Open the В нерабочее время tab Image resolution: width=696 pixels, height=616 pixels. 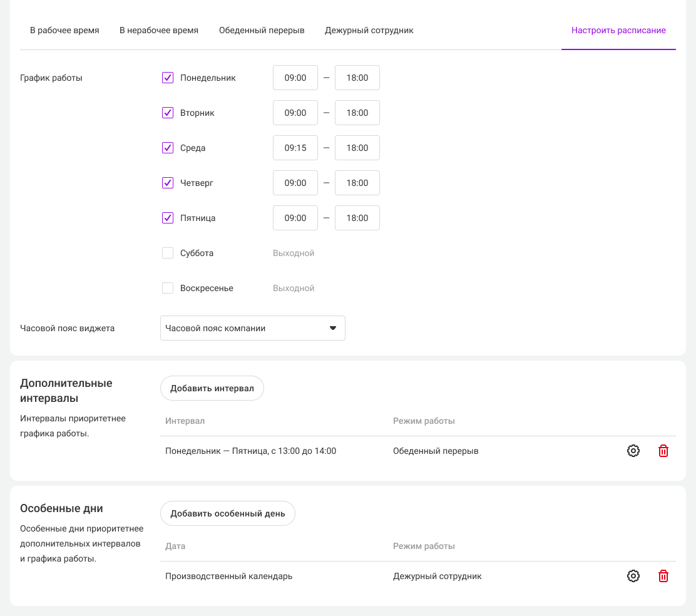point(159,30)
